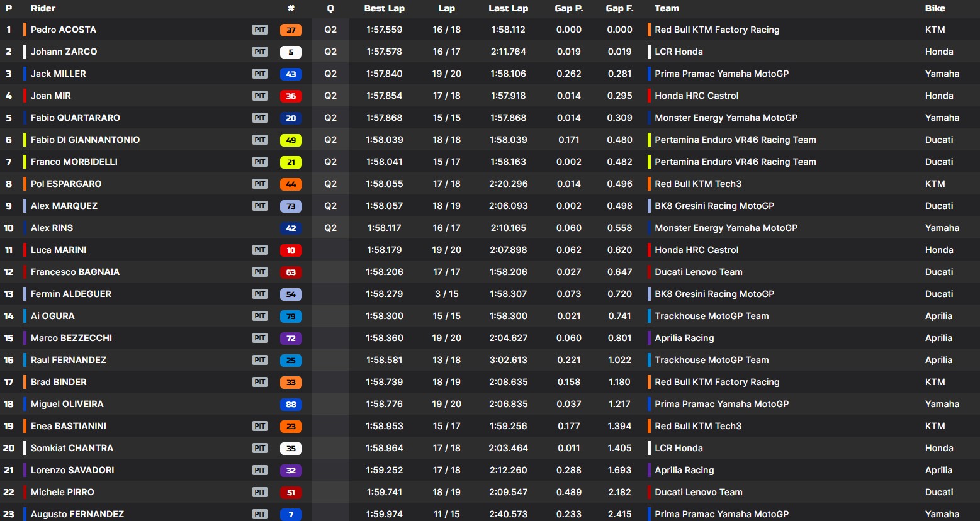Image resolution: width=980 pixels, height=521 pixels.
Task: Click the Team column header
Action: coord(667,8)
